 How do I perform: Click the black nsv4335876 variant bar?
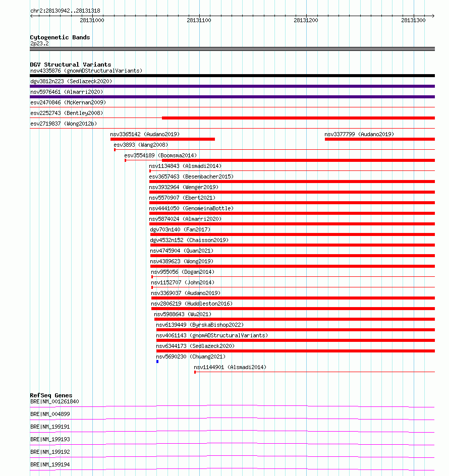coord(233,76)
